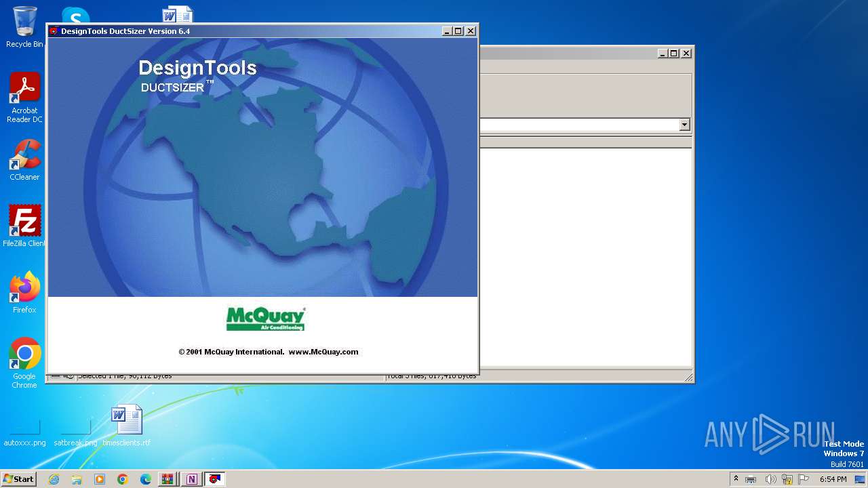Switch to the OneNote taskbar button
The height and width of the screenshot is (488, 868).
click(x=191, y=479)
